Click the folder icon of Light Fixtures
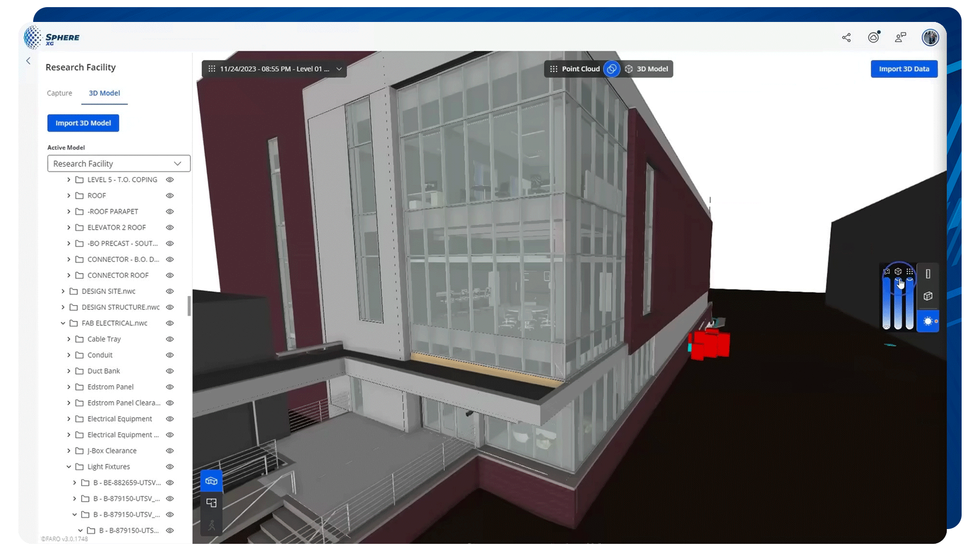This screenshot has width=980, height=551. pyautogui.click(x=80, y=467)
